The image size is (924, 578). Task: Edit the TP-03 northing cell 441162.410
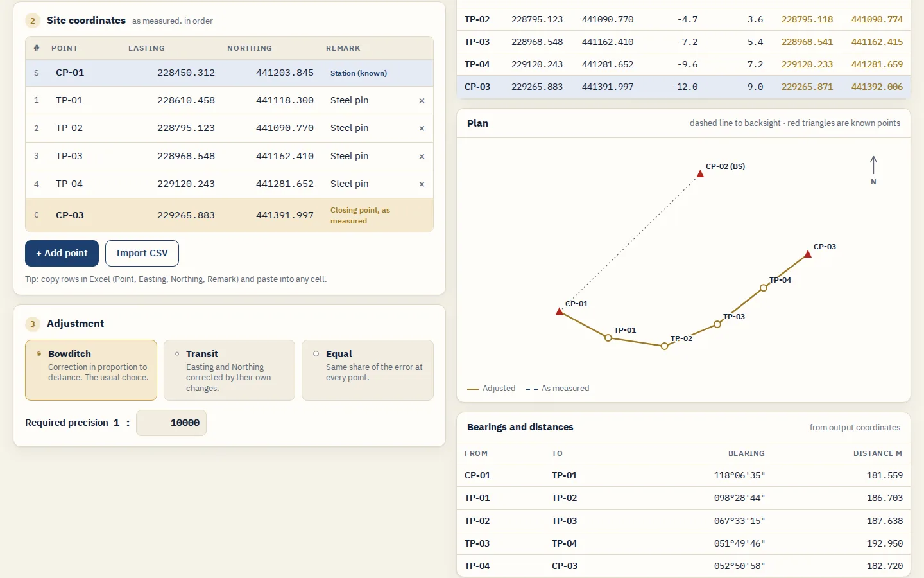point(285,156)
